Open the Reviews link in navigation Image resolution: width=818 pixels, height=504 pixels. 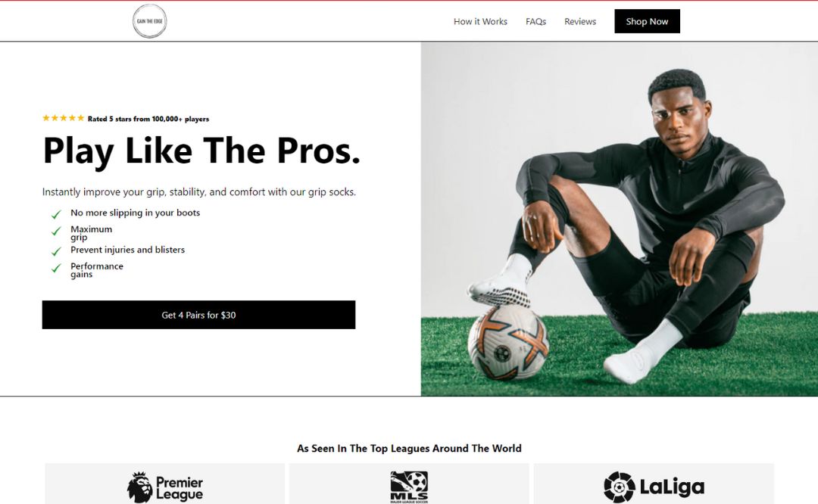[x=580, y=21]
